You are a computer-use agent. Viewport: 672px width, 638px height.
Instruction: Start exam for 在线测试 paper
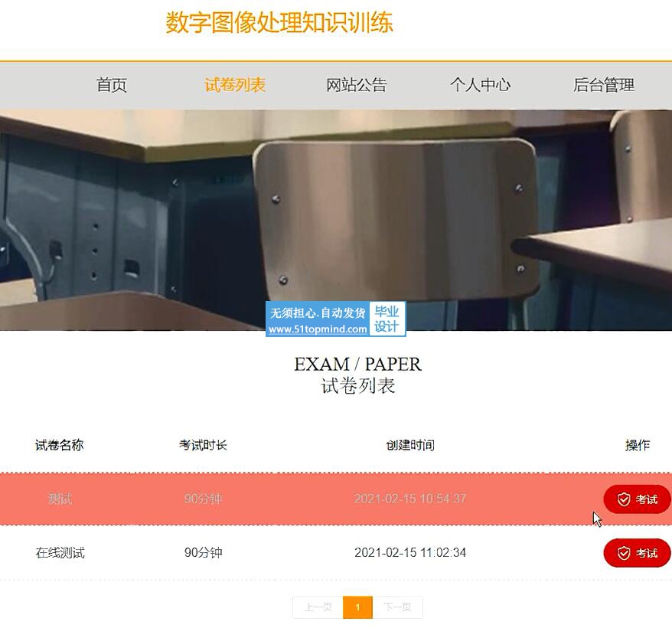(x=637, y=553)
